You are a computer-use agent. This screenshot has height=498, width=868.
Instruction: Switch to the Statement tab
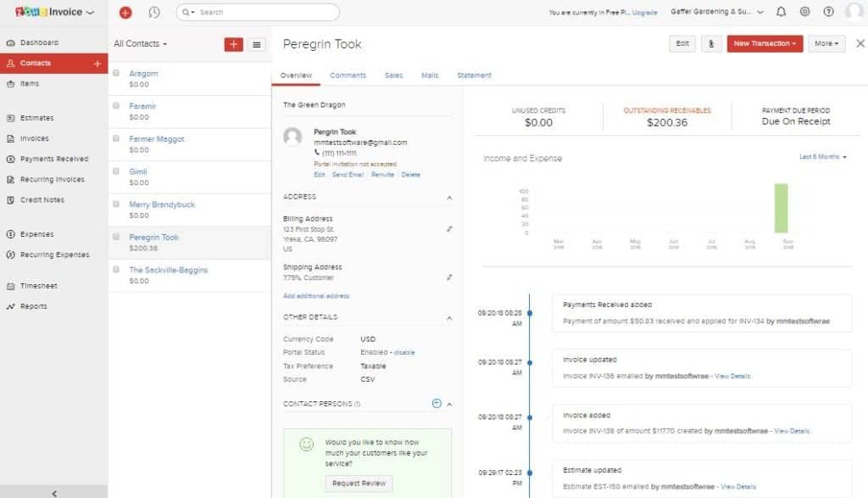(474, 75)
